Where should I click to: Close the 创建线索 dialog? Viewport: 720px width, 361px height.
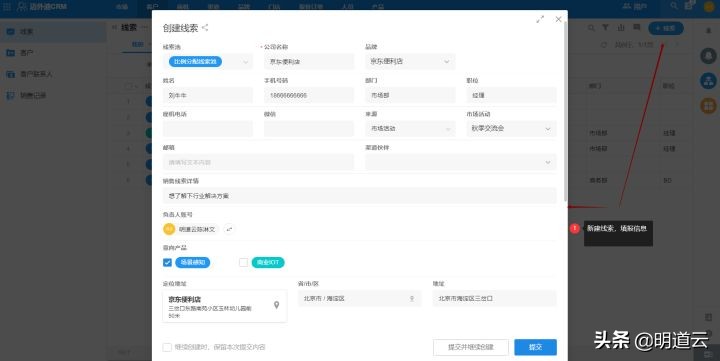pyautogui.click(x=558, y=19)
